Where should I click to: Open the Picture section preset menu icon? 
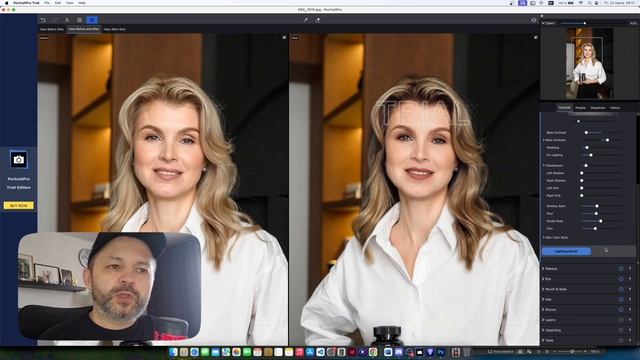click(630, 309)
